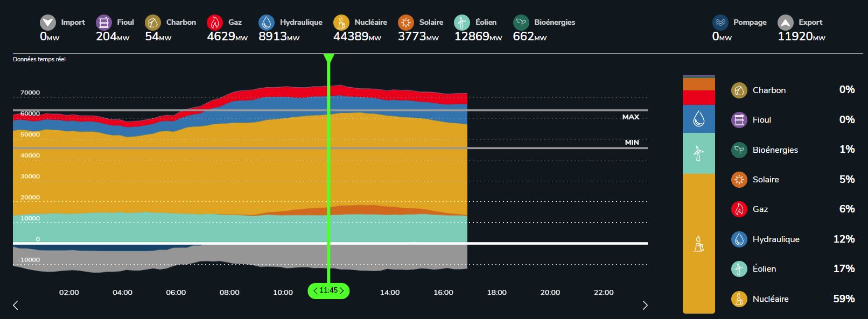The width and height of the screenshot is (868, 319).
Task: Select the Éolien wind turbine icon in header
Action: [x=462, y=23]
